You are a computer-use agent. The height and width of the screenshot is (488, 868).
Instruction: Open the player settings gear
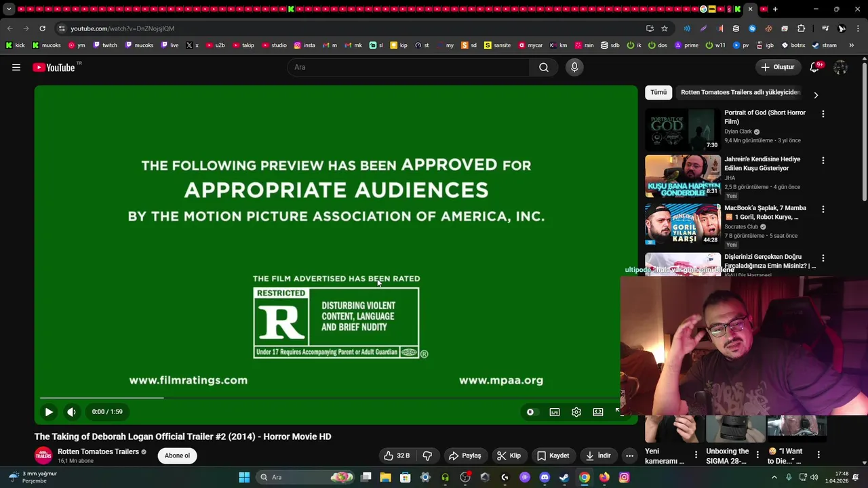(x=576, y=411)
